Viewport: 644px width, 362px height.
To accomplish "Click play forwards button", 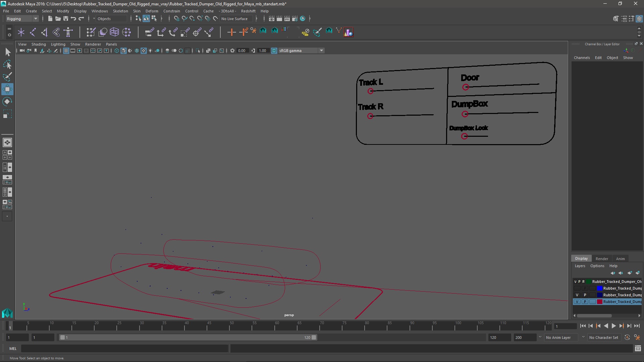I will pos(613,326).
